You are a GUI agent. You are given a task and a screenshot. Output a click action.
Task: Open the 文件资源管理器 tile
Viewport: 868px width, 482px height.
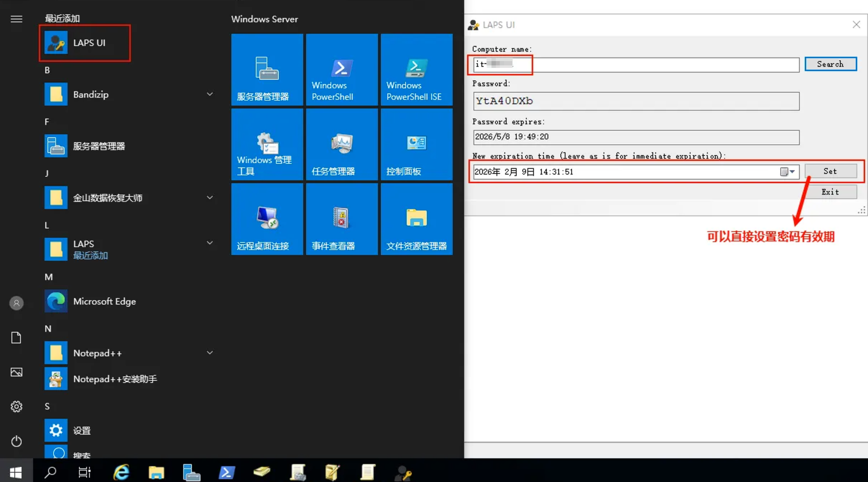(416, 219)
